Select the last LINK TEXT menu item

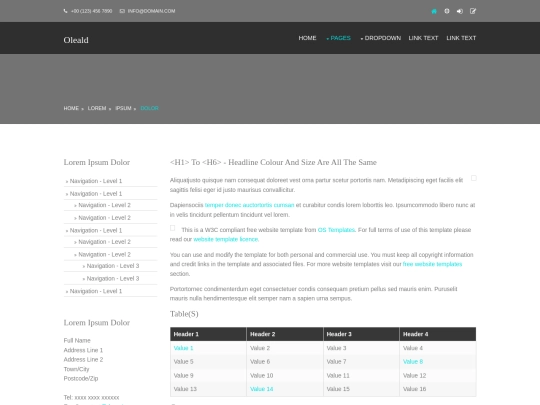click(x=461, y=38)
